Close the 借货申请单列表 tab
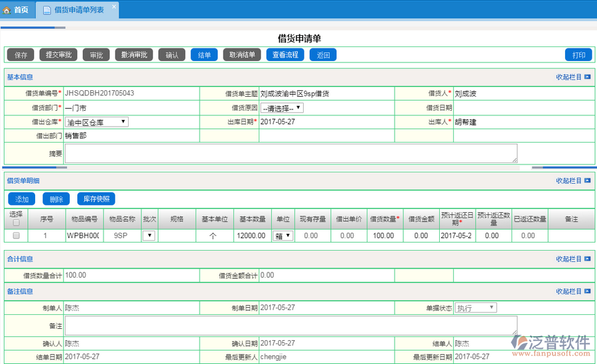 point(113,7)
